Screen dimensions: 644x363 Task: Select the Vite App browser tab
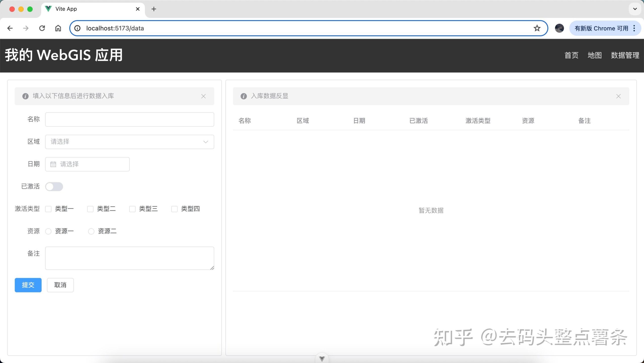click(93, 9)
